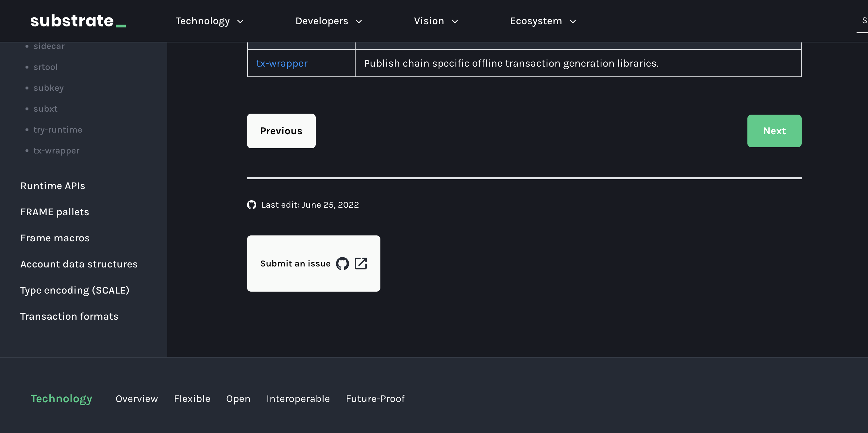Click the GitHub icon beside Last edit
The image size is (868, 433).
pyautogui.click(x=251, y=205)
